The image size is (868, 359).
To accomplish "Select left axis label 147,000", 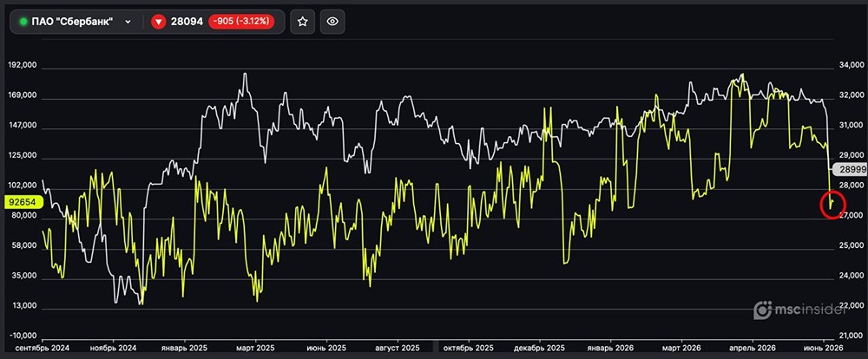I will (x=23, y=126).
